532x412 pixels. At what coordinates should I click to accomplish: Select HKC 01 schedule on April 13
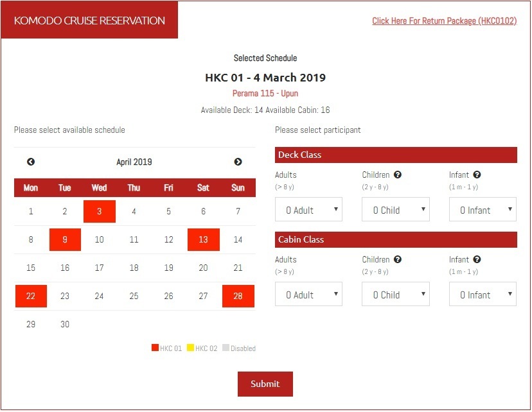pyautogui.click(x=203, y=239)
